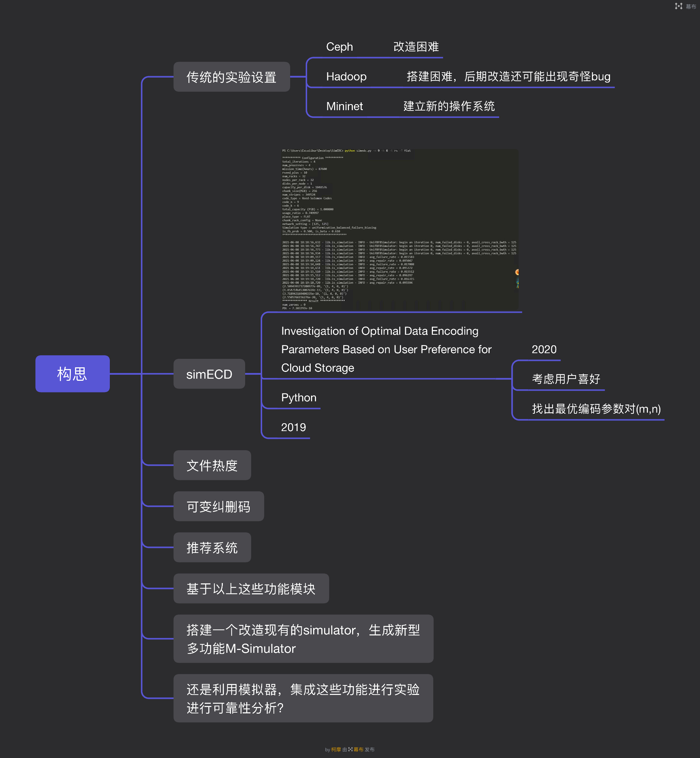The width and height of the screenshot is (700, 758).
Task: Click the Python leaf under simECD
Action: 299,397
